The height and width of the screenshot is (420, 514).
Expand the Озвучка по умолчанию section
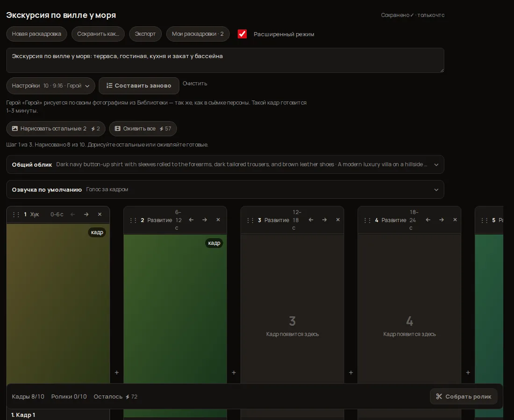pyautogui.click(x=225, y=190)
